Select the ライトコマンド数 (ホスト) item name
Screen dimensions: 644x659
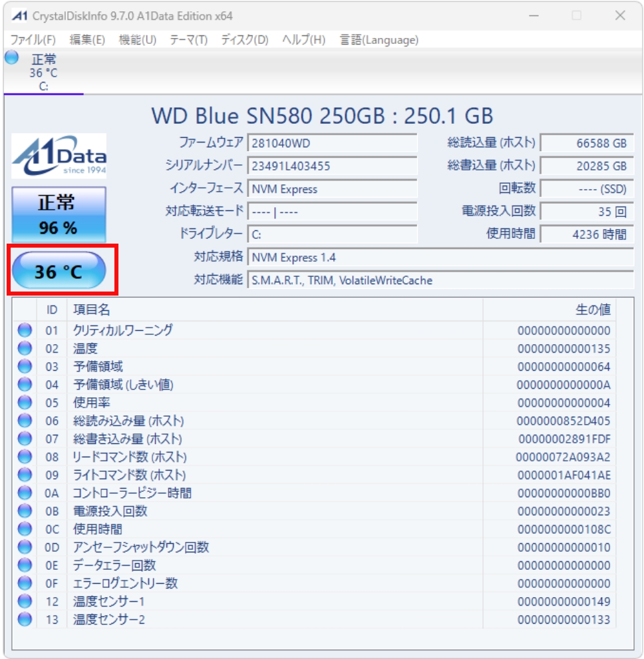tap(129, 475)
